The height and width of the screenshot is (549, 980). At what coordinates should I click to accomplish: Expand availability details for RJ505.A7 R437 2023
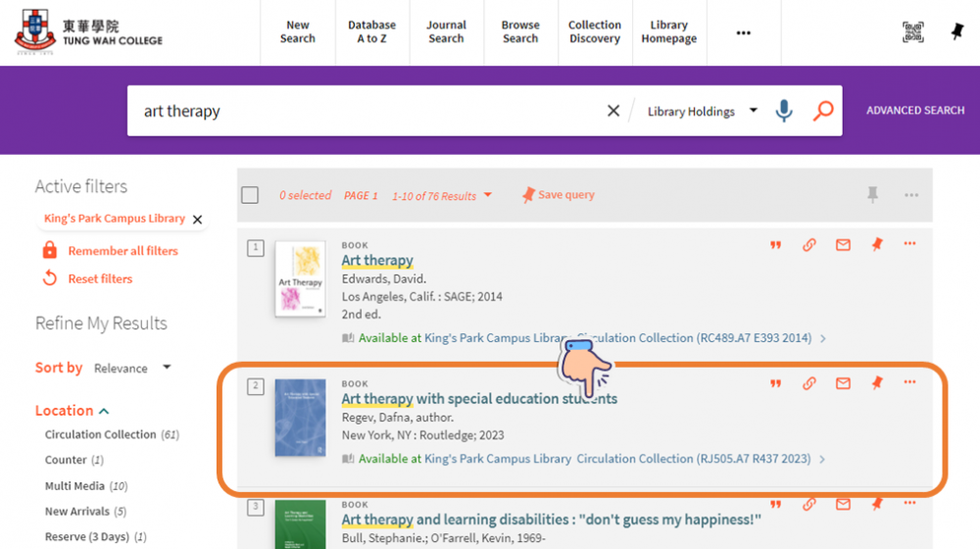point(822,459)
